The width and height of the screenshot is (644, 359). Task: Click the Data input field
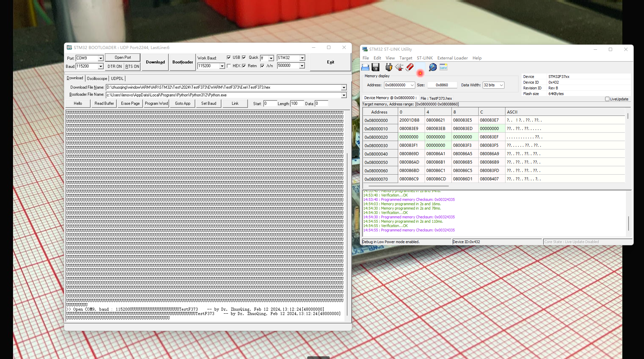(321, 103)
